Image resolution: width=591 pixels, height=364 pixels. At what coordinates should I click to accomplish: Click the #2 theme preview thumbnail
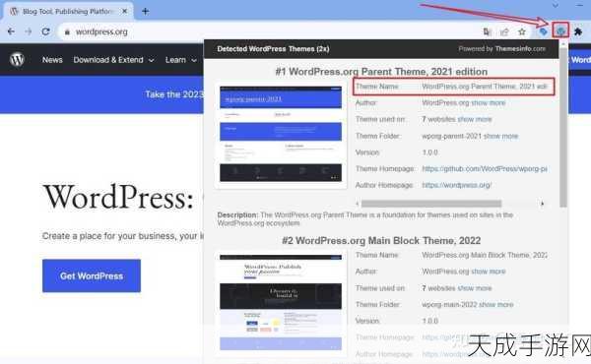pyautogui.click(x=281, y=303)
